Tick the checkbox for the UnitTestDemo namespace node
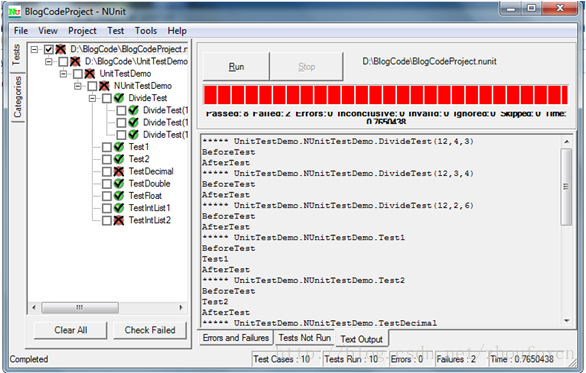 78,74
